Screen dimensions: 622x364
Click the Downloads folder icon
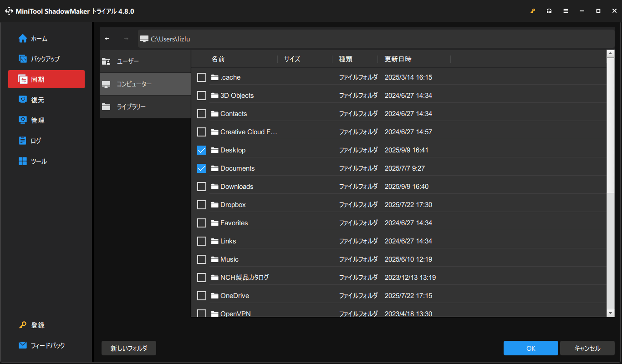pos(215,187)
